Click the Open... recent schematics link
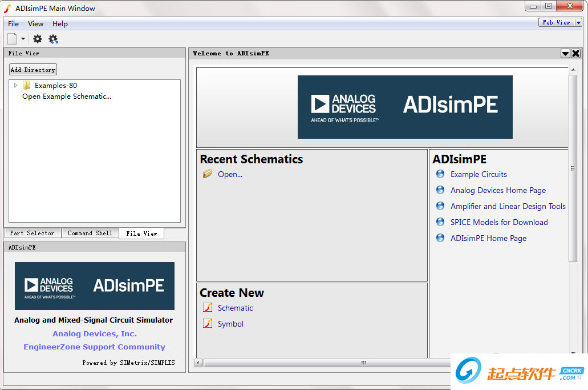This screenshot has width=588, height=390. click(230, 175)
